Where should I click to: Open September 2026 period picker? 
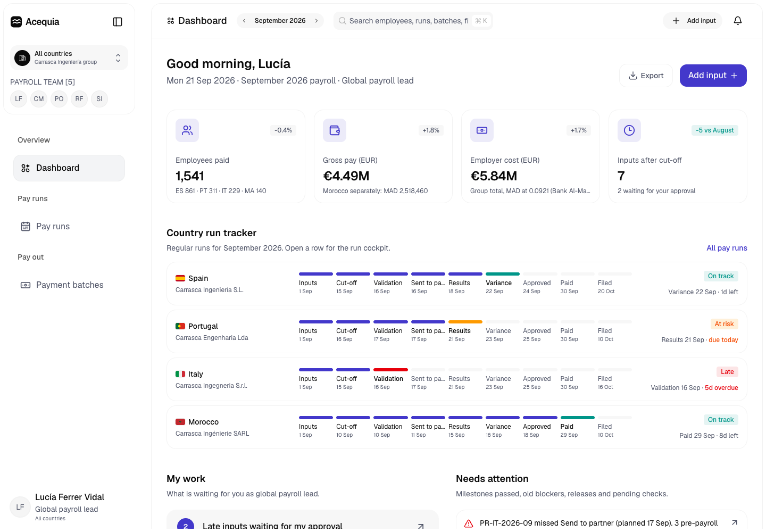point(280,21)
